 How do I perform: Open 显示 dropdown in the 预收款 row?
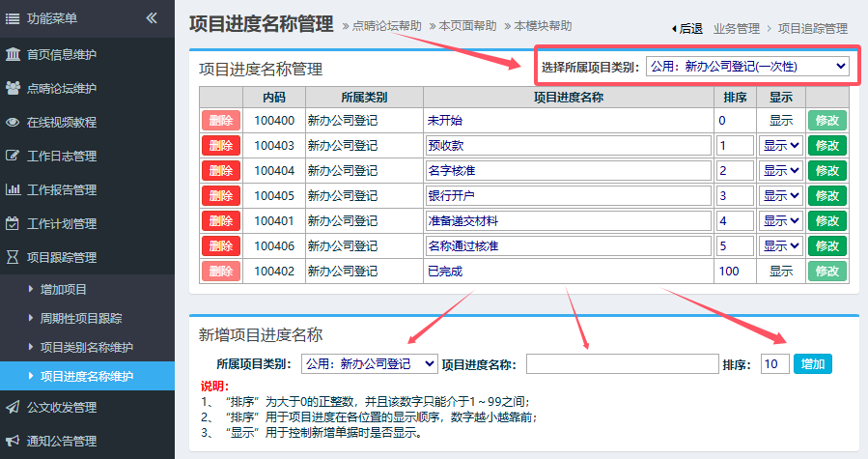tap(780, 145)
